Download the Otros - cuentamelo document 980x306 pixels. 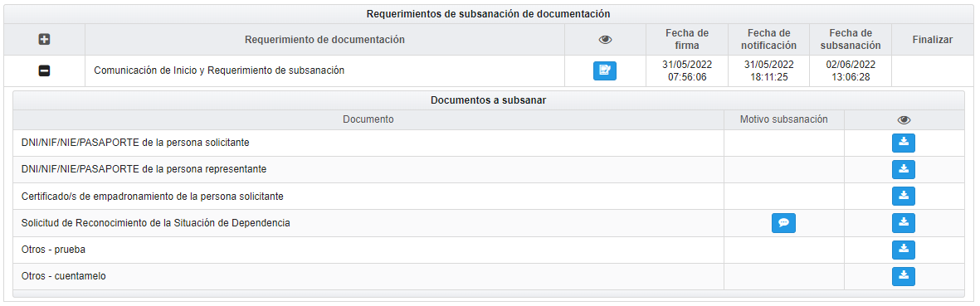(903, 277)
